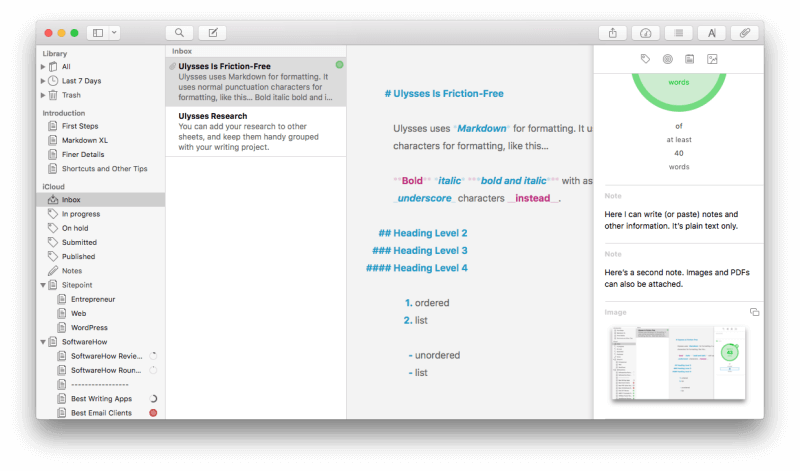Click green goal dot on Friction-Free sheet

point(339,65)
